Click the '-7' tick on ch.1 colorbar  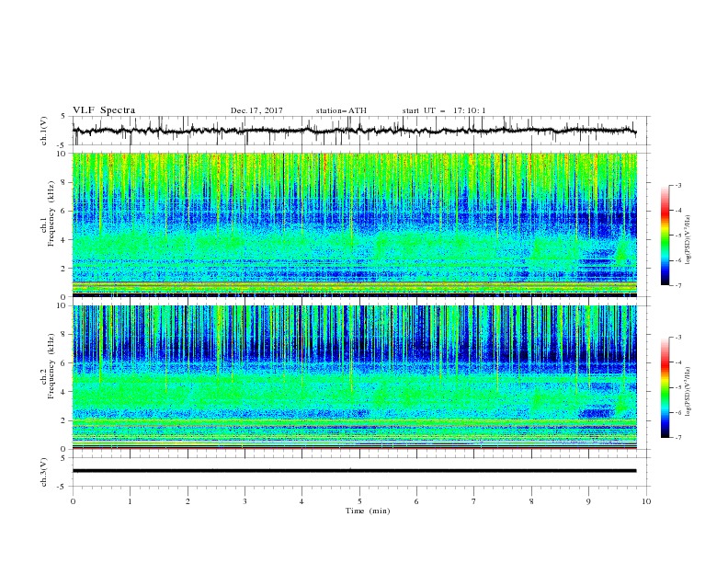point(677,285)
